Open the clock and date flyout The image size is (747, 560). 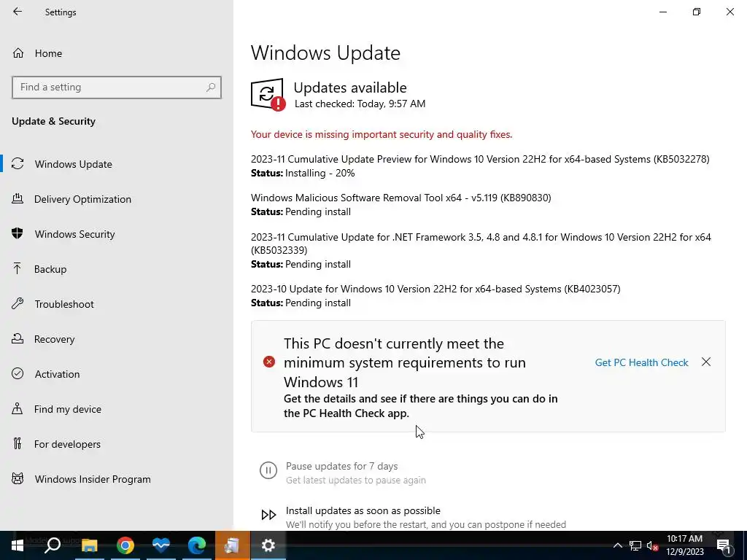(684, 545)
